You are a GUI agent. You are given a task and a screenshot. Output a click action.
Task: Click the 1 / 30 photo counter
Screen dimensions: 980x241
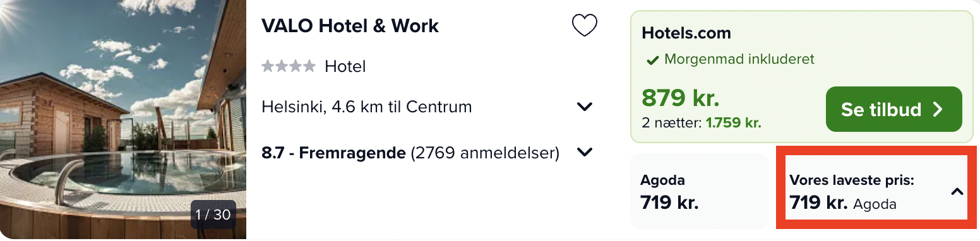coord(213,215)
